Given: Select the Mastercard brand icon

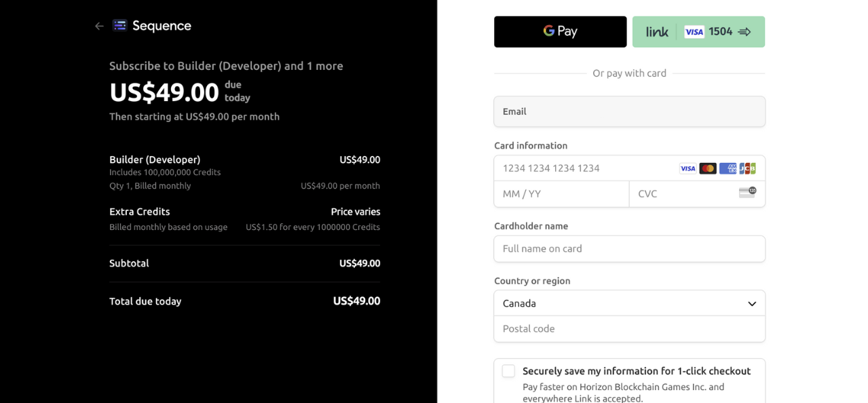Looking at the screenshot, I should [x=708, y=168].
